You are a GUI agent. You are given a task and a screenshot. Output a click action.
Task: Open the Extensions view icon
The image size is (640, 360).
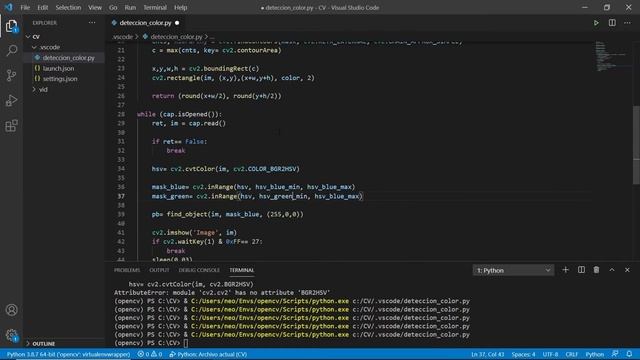pos(11,126)
